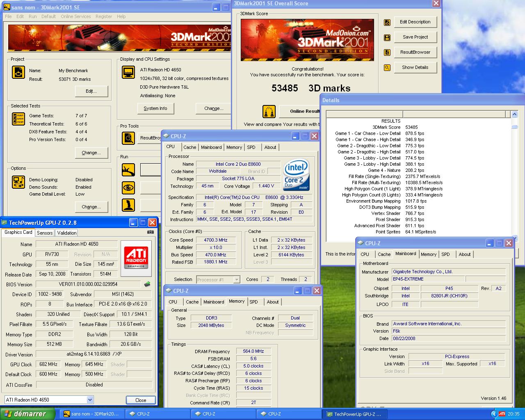This screenshot has width=525, height=420.
Task: Click the Bus Speed 470.0 MHz value
Action: click(x=216, y=255)
